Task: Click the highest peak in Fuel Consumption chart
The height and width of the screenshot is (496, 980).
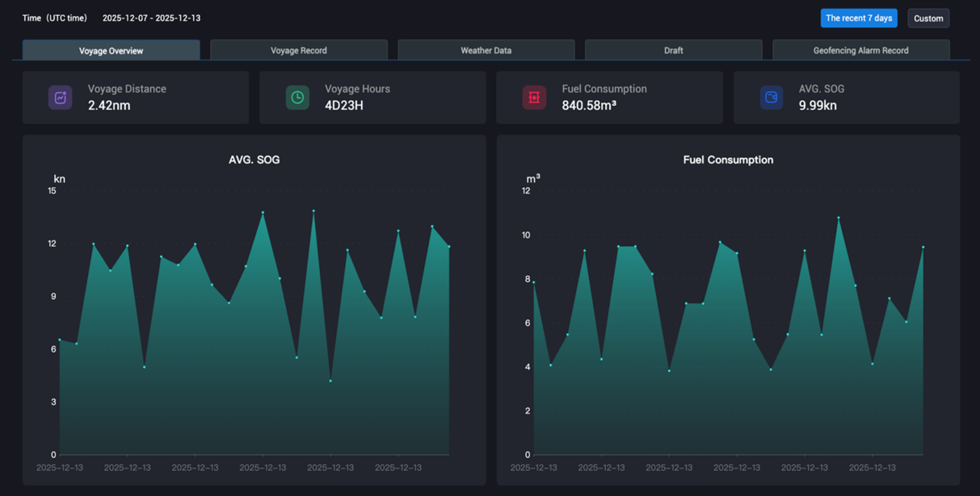Action: (838, 218)
